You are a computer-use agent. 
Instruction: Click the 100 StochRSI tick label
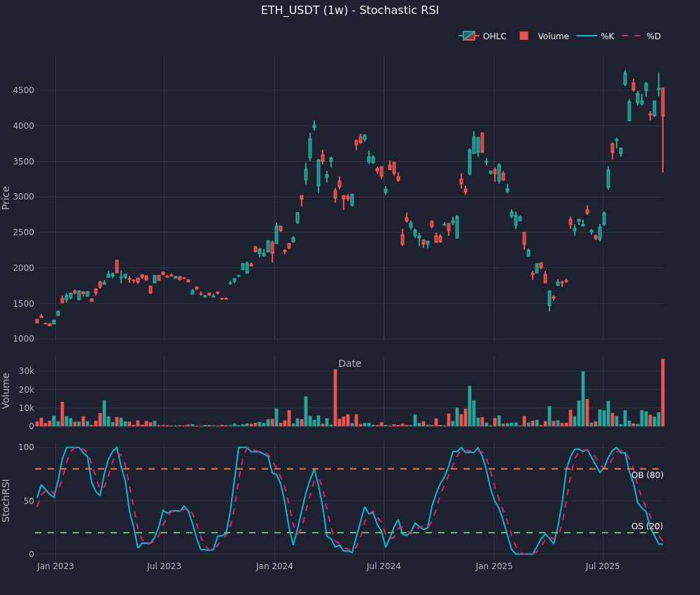(x=26, y=447)
